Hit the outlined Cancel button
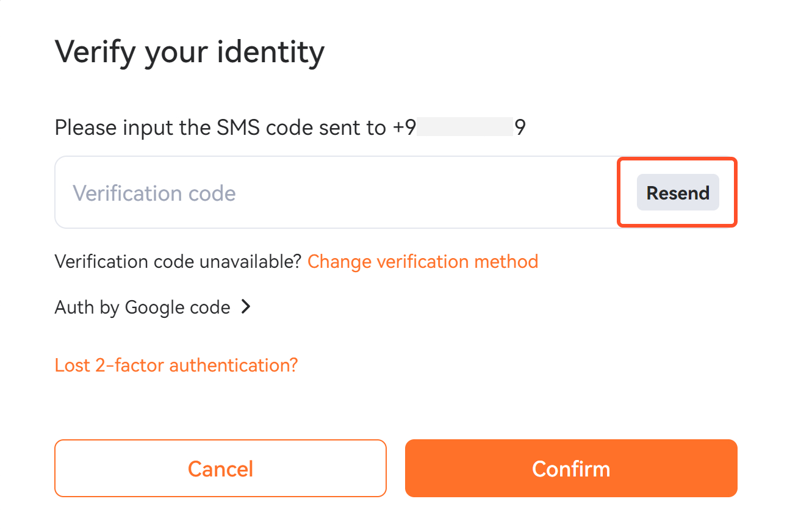787x532 pixels. pyautogui.click(x=220, y=469)
